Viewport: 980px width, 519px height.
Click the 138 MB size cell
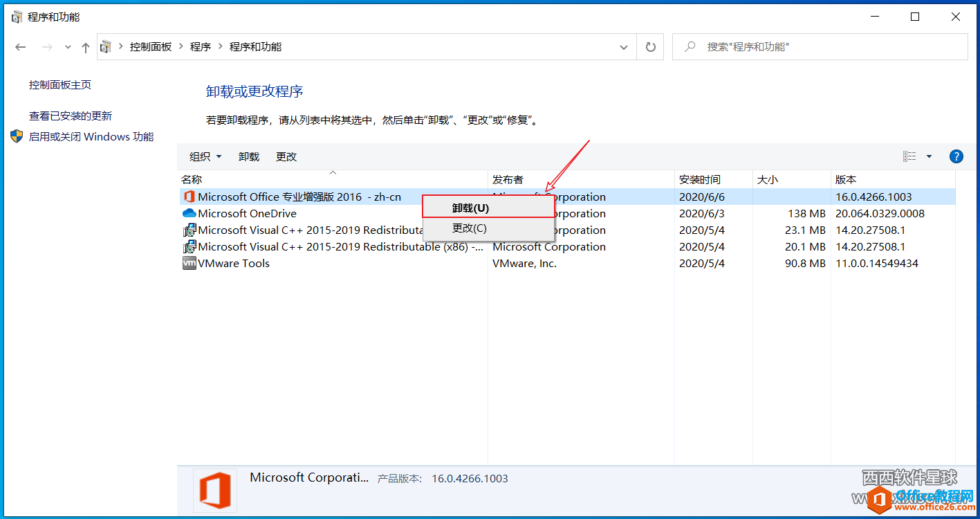[x=806, y=213]
